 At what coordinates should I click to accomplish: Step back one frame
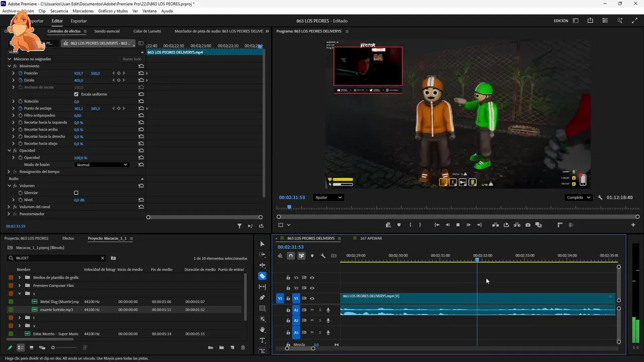click(448, 225)
